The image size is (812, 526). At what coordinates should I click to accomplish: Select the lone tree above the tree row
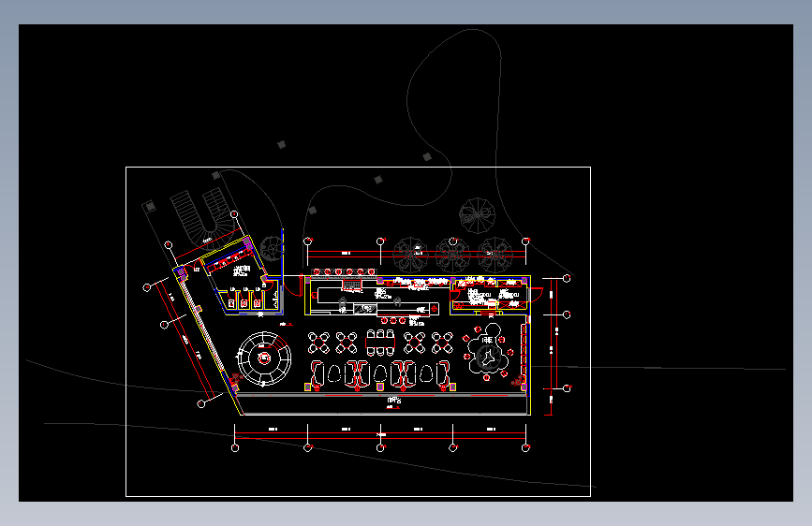click(477, 215)
